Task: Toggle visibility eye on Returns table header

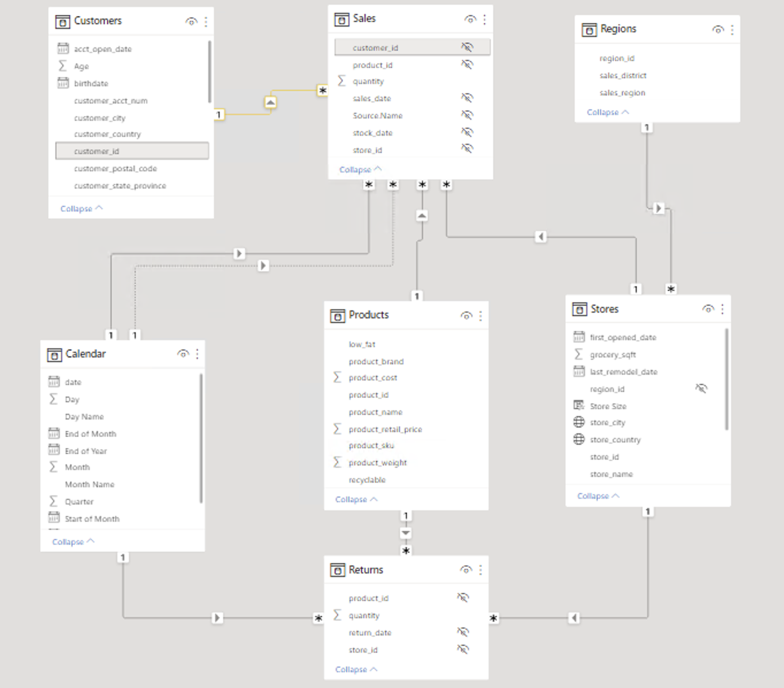Action: pyautogui.click(x=466, y=570)
